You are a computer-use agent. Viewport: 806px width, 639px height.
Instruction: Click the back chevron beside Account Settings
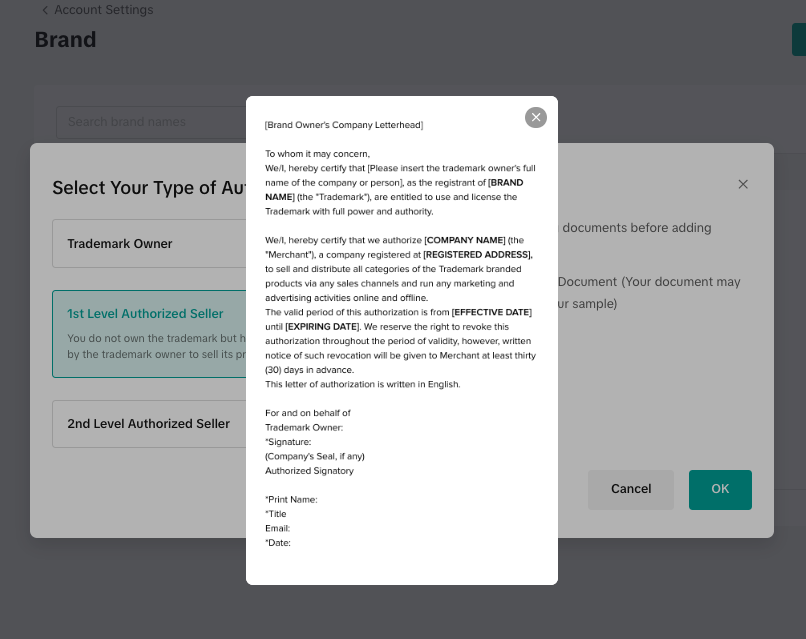[x=45, y=10]
